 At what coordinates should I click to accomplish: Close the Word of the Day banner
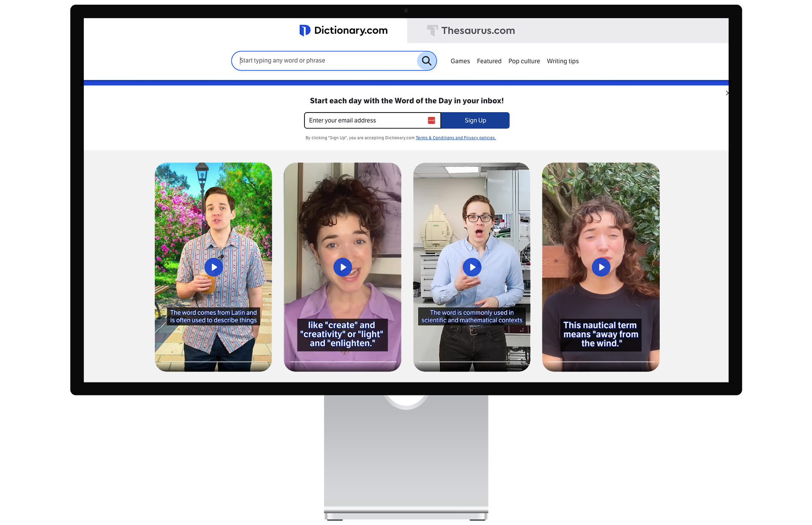point(727,93)
